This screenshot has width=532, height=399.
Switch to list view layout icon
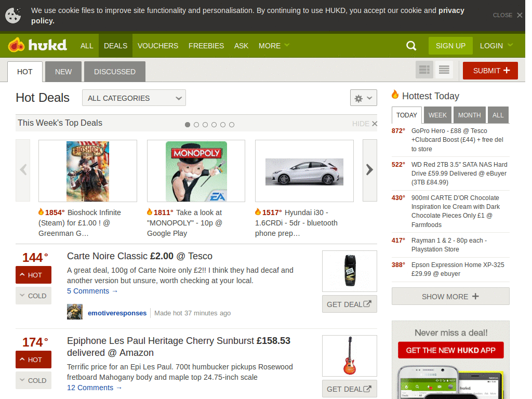pyautogui.click(x=444, y=70)
